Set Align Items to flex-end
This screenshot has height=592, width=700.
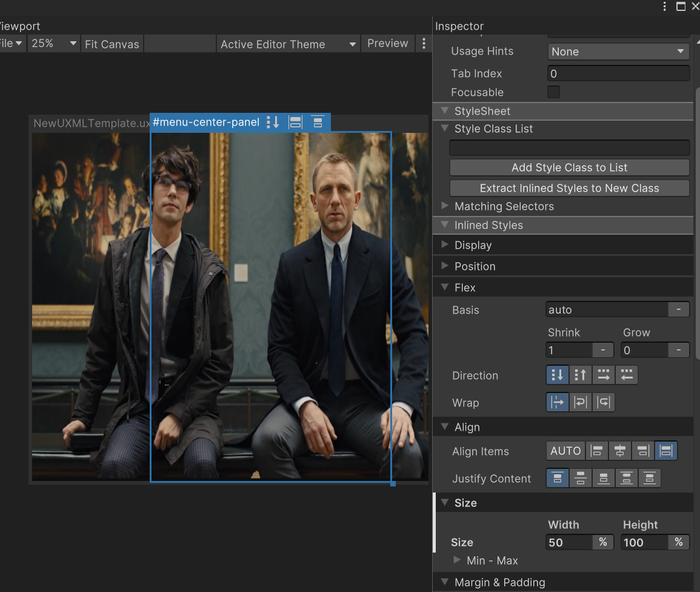click(x=643, y=451)
